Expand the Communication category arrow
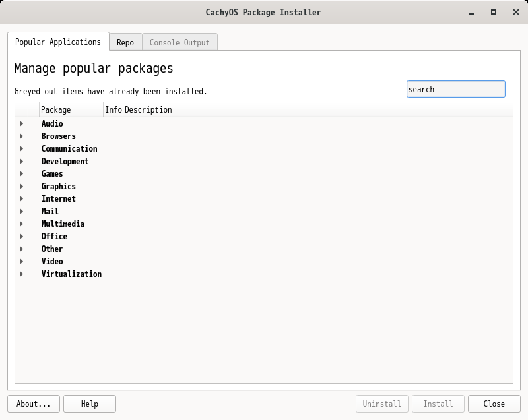 coord(22,149)
